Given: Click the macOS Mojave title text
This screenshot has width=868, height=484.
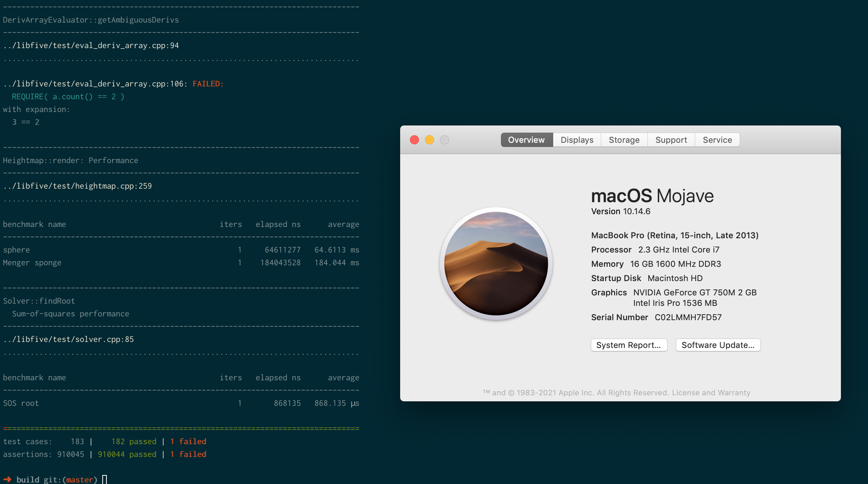Looking at the screenshot, I should pyautogui.click(x=652, y=195).
